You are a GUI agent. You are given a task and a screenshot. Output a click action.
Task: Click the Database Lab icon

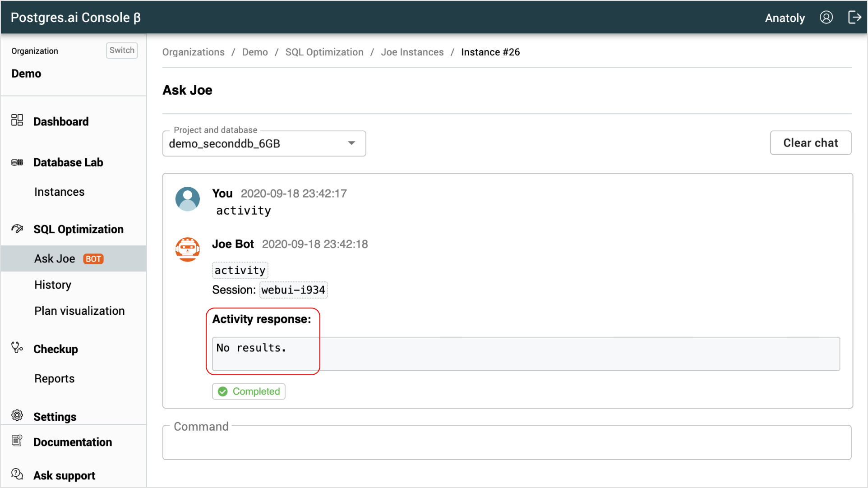(17, 162)
